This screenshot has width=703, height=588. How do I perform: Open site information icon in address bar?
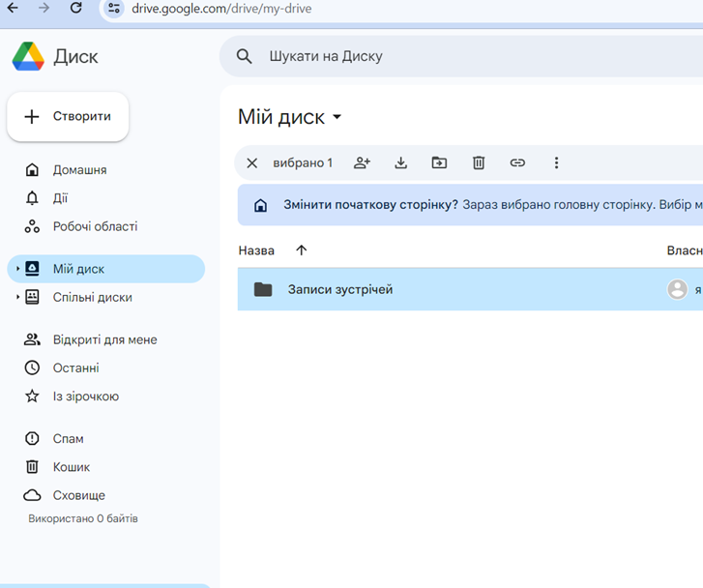(114, 8)
